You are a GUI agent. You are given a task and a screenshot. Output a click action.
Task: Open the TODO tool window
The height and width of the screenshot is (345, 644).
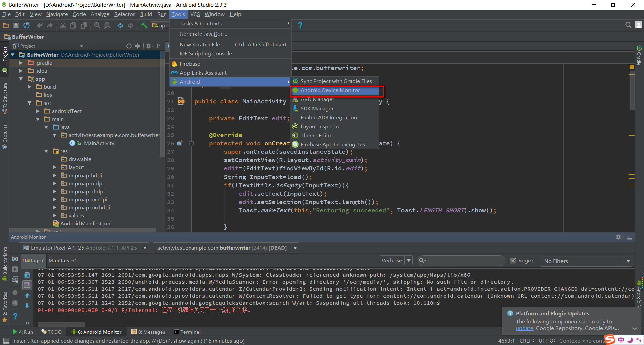coord(52,332)
